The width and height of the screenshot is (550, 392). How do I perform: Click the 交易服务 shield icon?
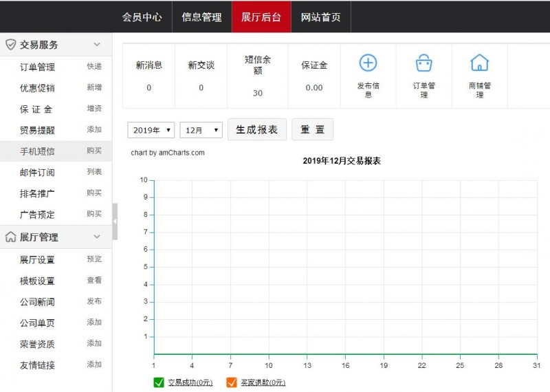pos(10,45)
